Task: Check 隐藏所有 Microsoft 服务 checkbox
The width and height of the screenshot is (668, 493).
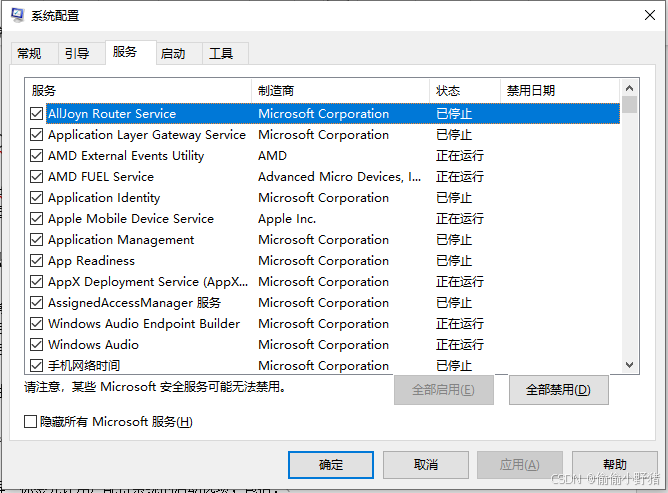Action: tap(30, 422)
